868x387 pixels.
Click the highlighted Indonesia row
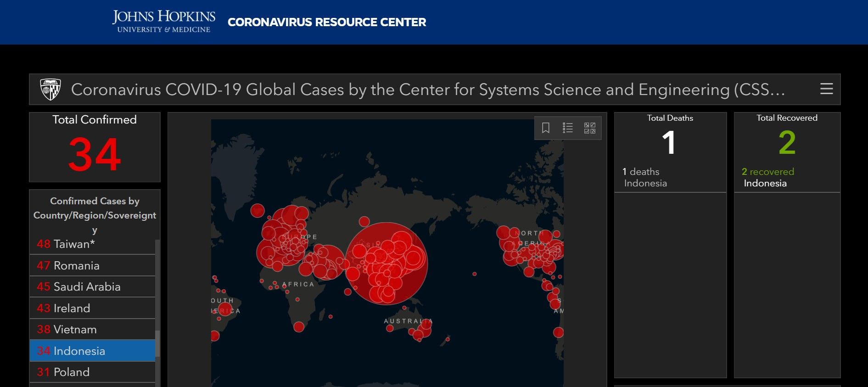click(x=92, y=351)
